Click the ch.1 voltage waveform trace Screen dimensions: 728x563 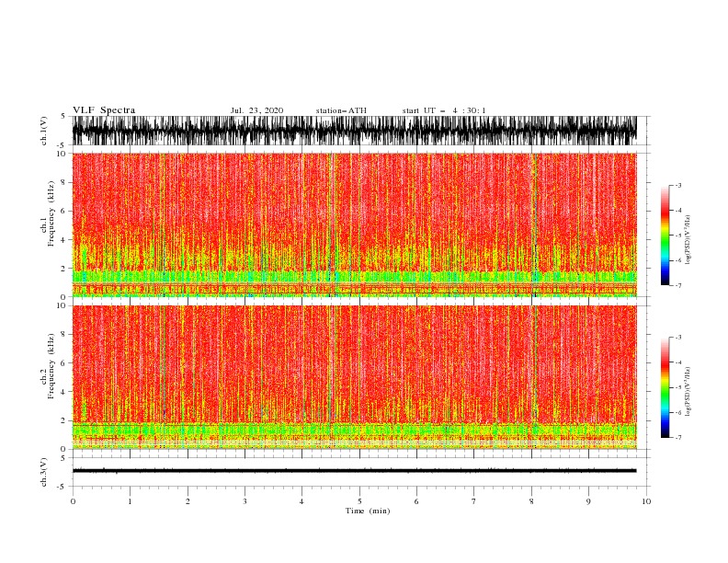pyautogui.click(x=354, y=131)
